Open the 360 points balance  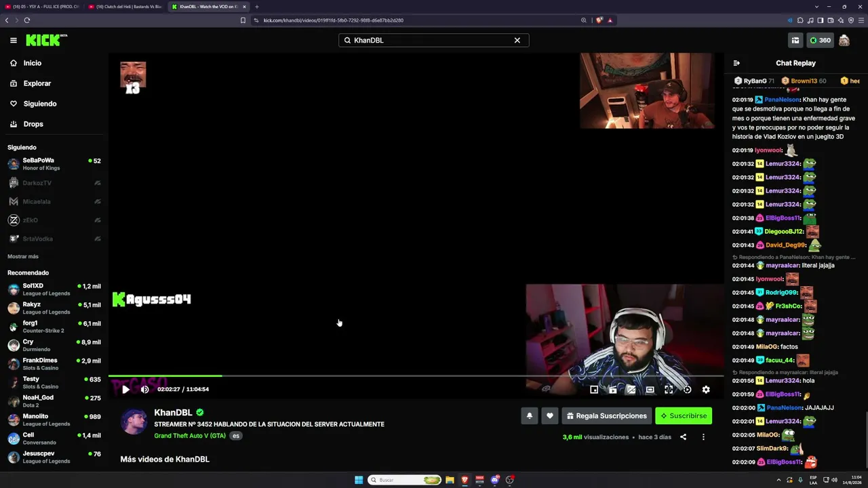tap(820, 41)
